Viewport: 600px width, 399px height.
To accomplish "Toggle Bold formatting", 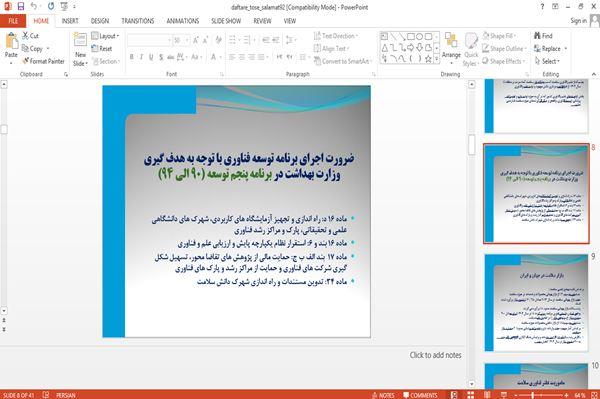I will (132, 57).
